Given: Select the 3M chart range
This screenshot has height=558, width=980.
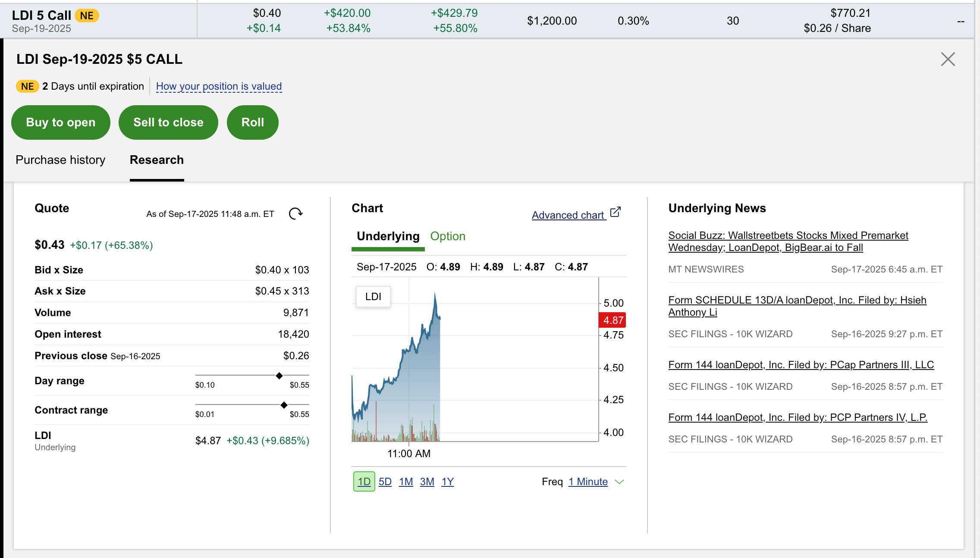Looking at the screenshot, I should point(427,482).
